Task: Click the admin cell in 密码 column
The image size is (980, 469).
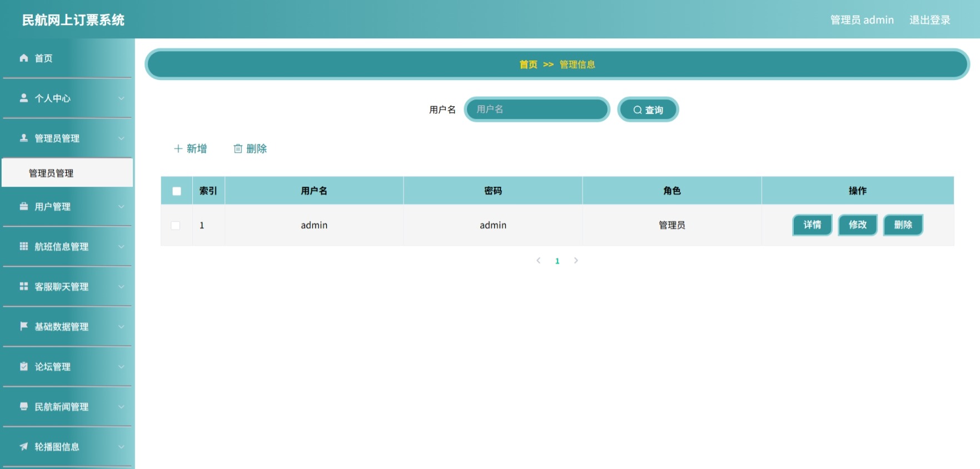Action: (x=493, y=225)
